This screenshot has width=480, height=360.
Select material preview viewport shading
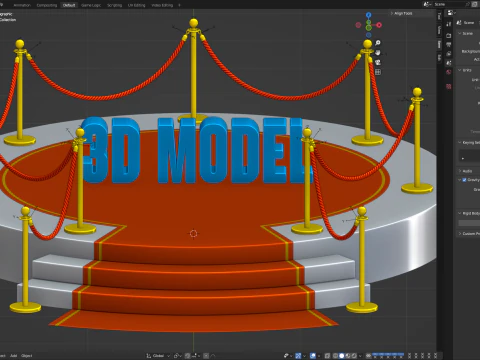[348, 356]
